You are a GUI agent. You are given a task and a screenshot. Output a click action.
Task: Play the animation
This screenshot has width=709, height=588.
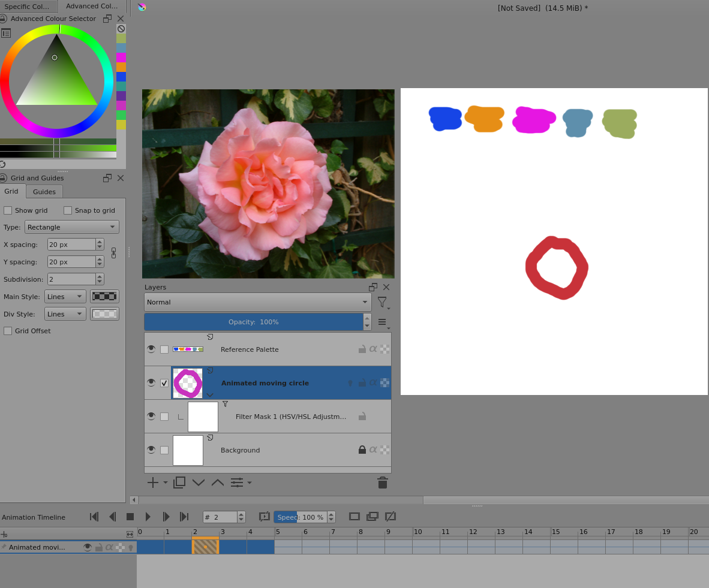tap(148, 517)
